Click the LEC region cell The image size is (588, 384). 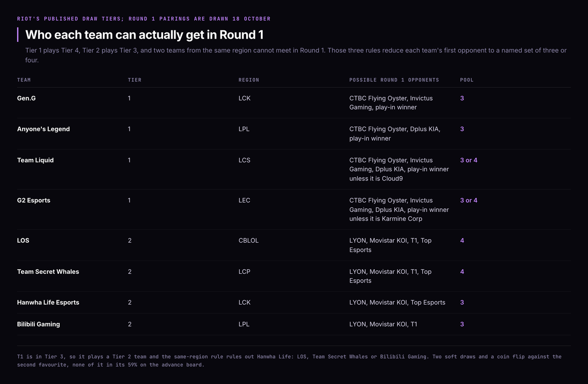click(244, 200)
